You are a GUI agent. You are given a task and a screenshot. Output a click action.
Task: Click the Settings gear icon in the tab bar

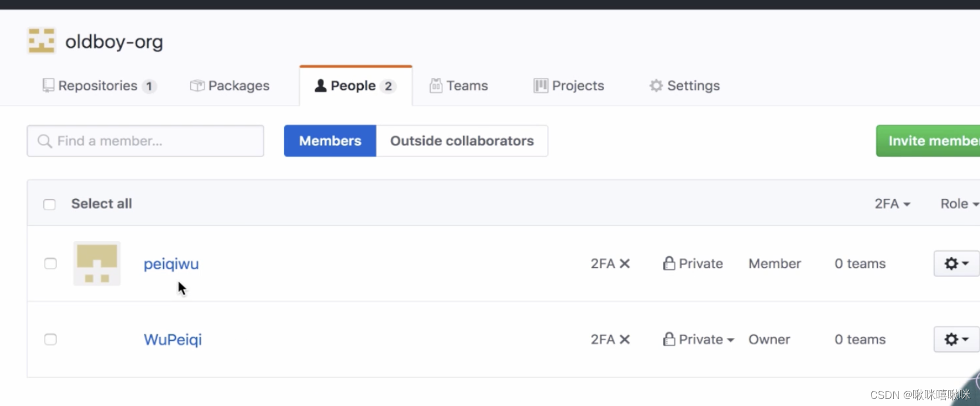[656, 86]
